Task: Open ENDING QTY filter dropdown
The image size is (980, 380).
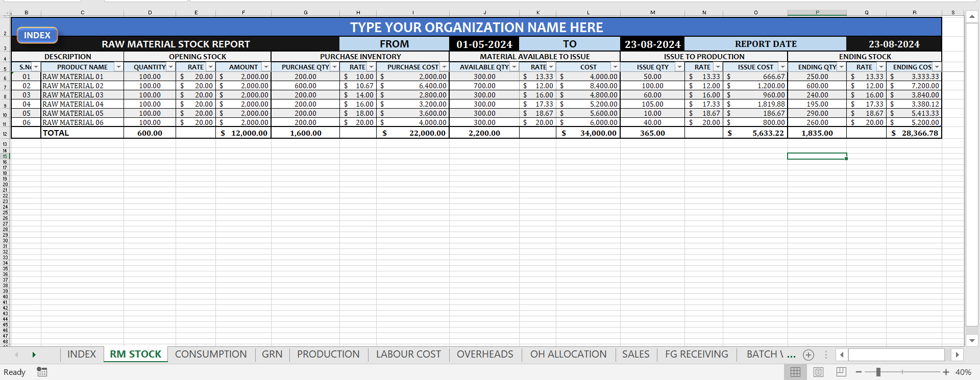Action: [x=841, y=67]
